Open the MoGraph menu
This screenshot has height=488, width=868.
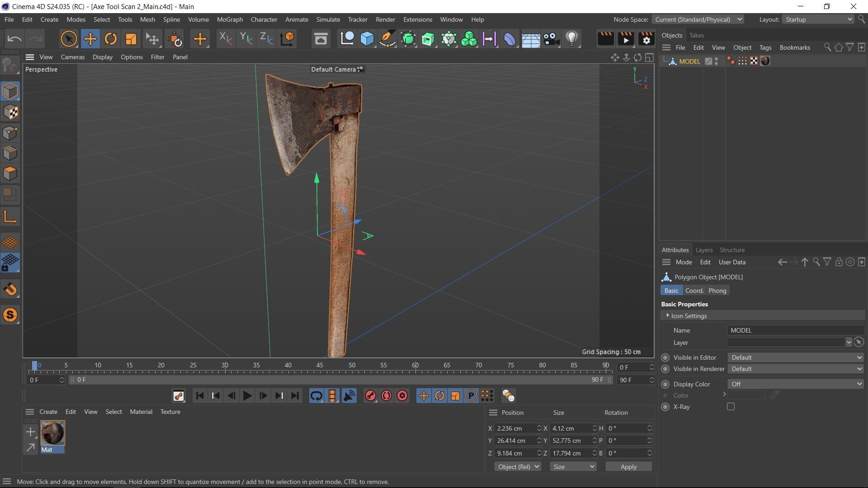[230, 19]
